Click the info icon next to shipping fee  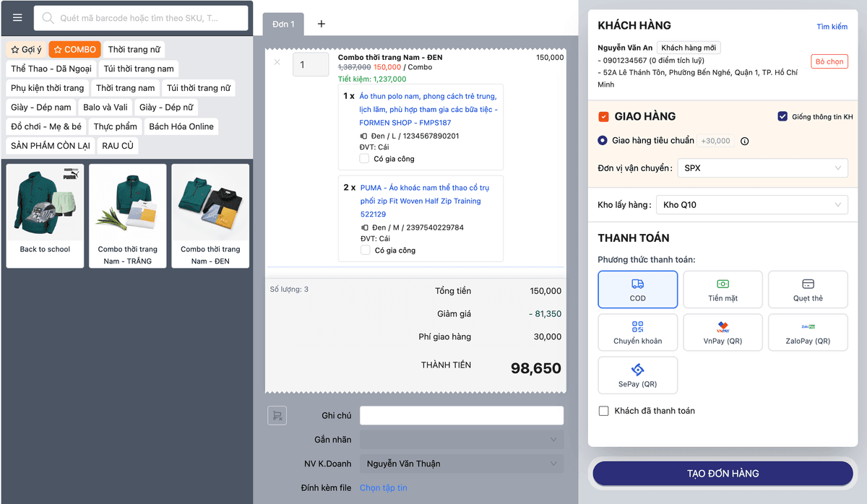[x=745, y=142]
